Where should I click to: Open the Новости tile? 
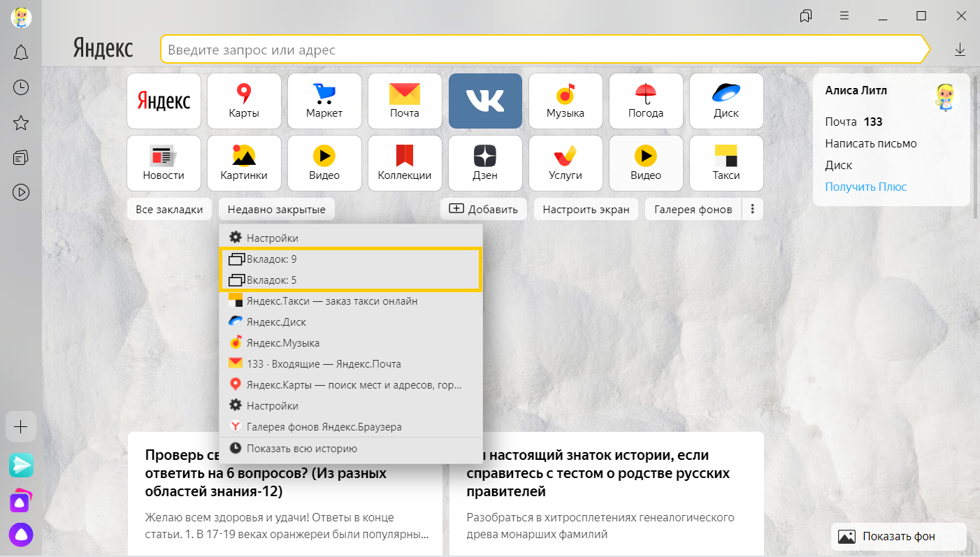pyautogui.click(x=164, y=163)
